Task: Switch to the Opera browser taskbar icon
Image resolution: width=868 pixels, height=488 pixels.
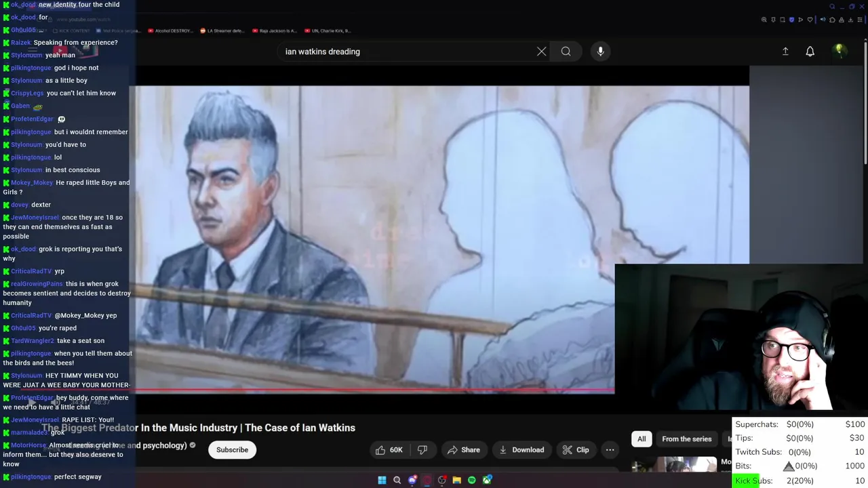Action: point(427,480)
